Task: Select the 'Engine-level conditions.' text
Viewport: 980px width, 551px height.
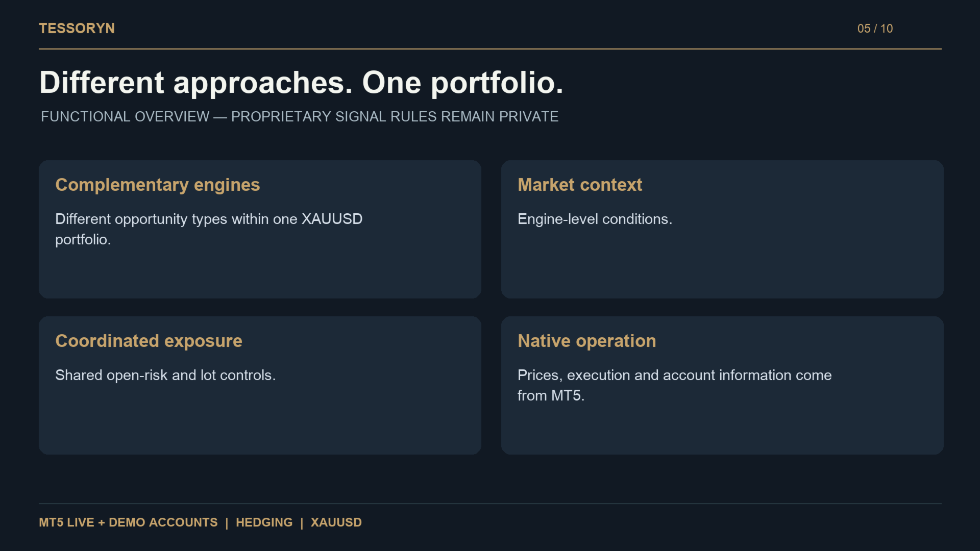Action: point(595,219)
